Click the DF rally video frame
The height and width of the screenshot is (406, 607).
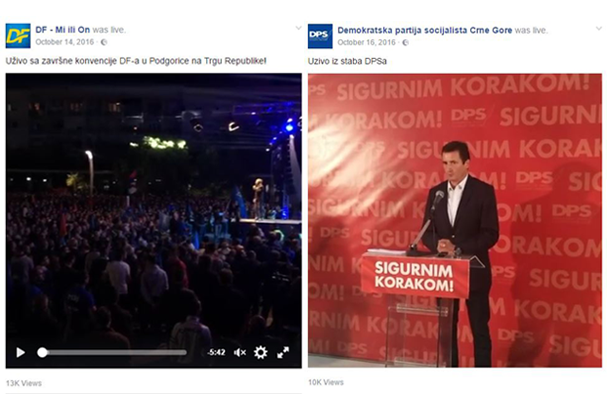[x=153, y=209]
